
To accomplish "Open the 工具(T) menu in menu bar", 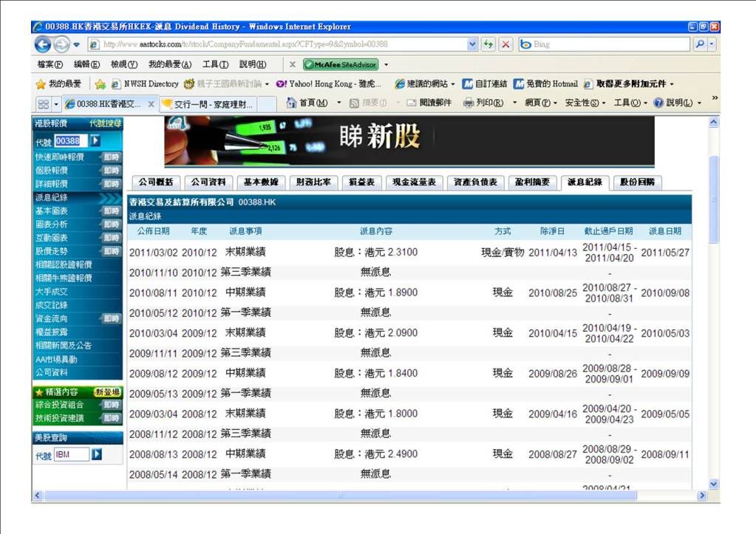I will pyautogui.click(x=215, y=64).
